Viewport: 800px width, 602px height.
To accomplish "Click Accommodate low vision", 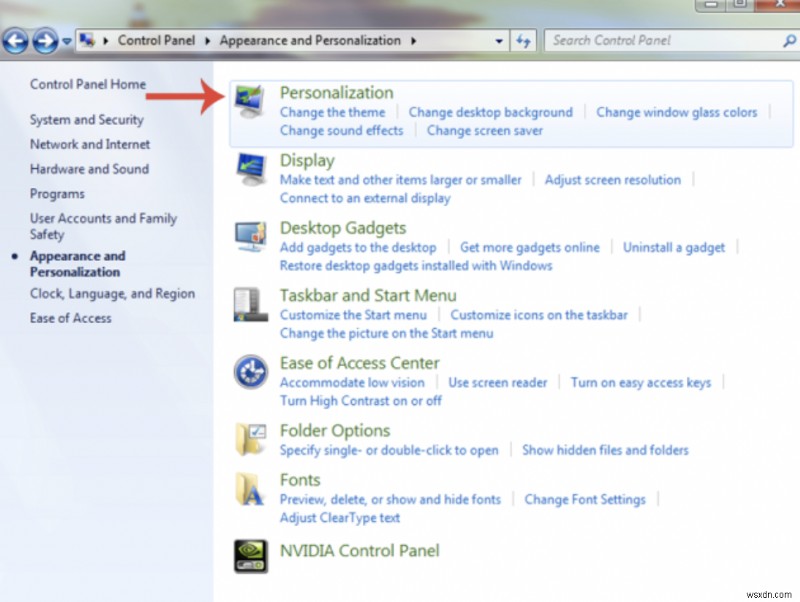I will (352, 383).
